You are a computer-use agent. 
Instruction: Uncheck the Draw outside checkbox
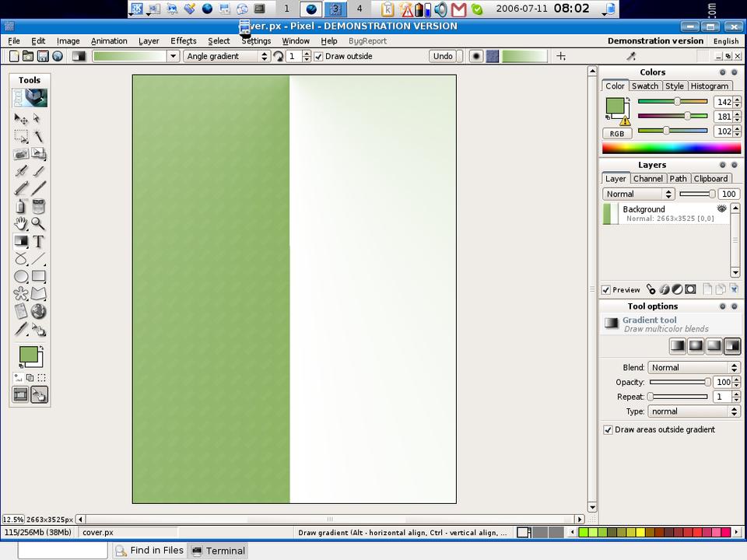318,56
